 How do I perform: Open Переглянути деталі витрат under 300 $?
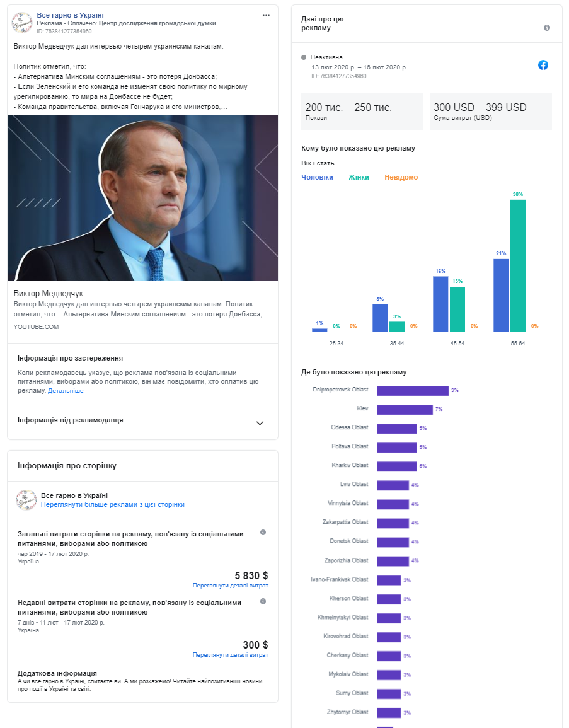click(x=230, y=655)
